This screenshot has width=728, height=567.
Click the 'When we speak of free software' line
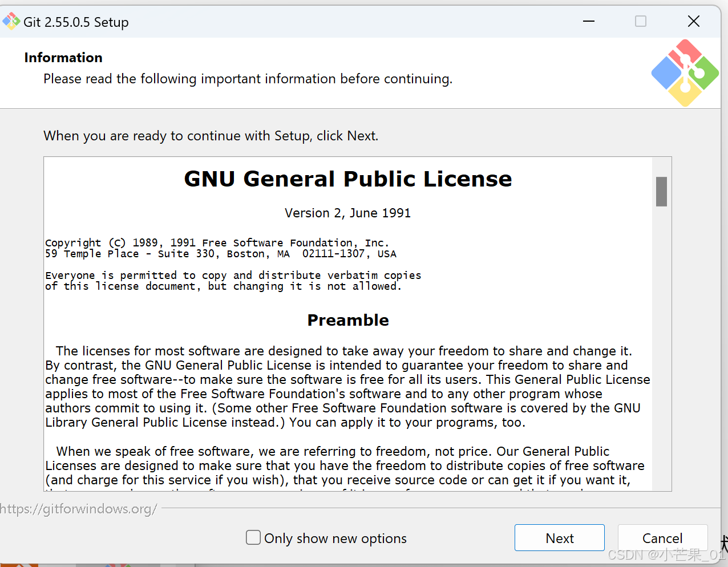coord(333,451)
